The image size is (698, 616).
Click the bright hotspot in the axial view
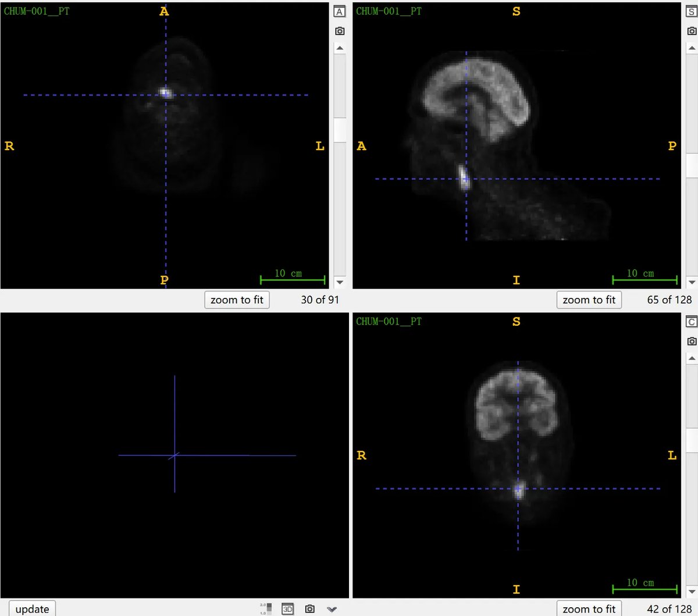pos(166,92)
